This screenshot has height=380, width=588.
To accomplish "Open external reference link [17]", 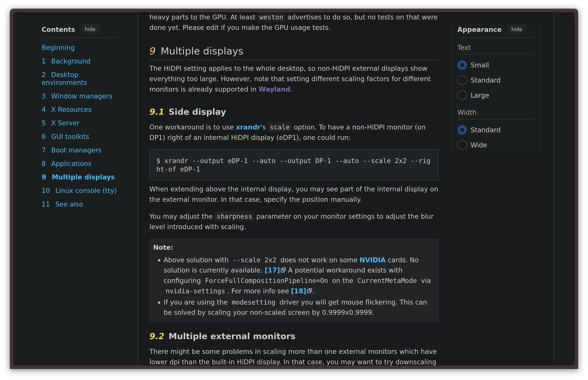I will (272, 270).
